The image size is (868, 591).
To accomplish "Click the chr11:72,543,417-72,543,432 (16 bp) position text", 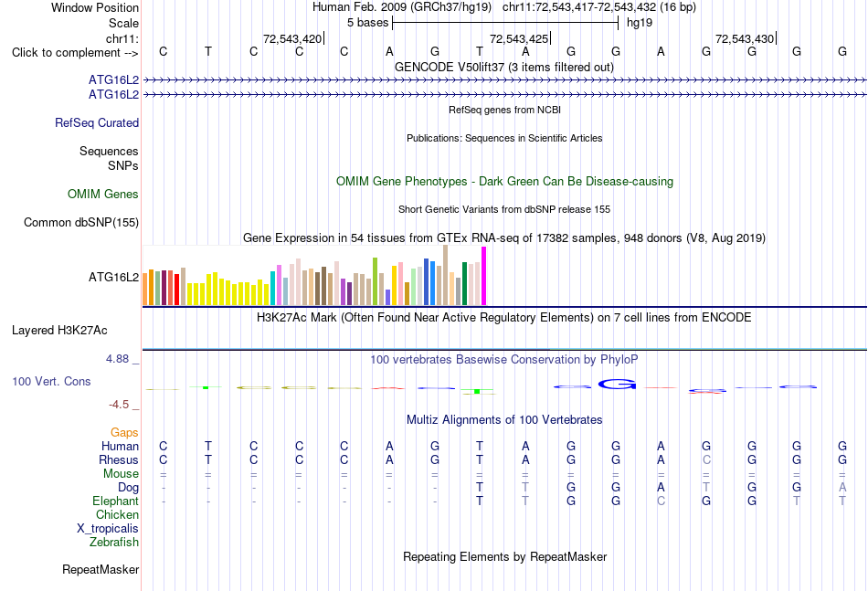I will coord(599,7).
